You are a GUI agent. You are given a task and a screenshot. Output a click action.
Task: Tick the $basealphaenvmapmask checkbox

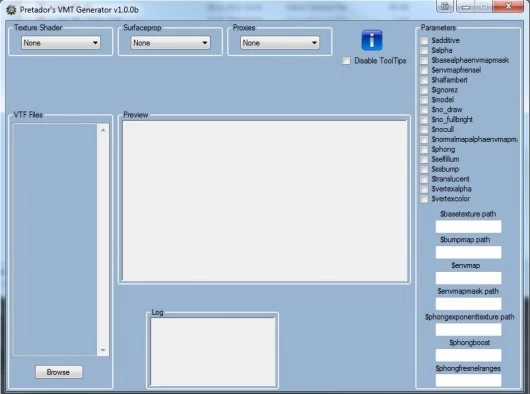pos(424,60)
